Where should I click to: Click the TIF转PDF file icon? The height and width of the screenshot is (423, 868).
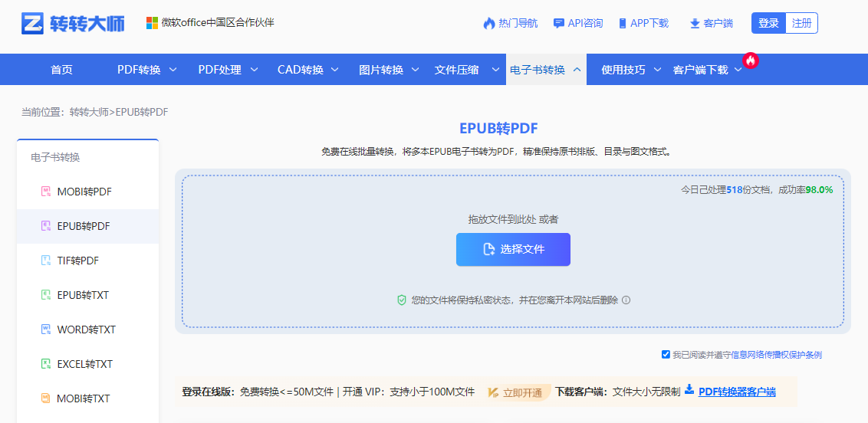click(46, 261)
